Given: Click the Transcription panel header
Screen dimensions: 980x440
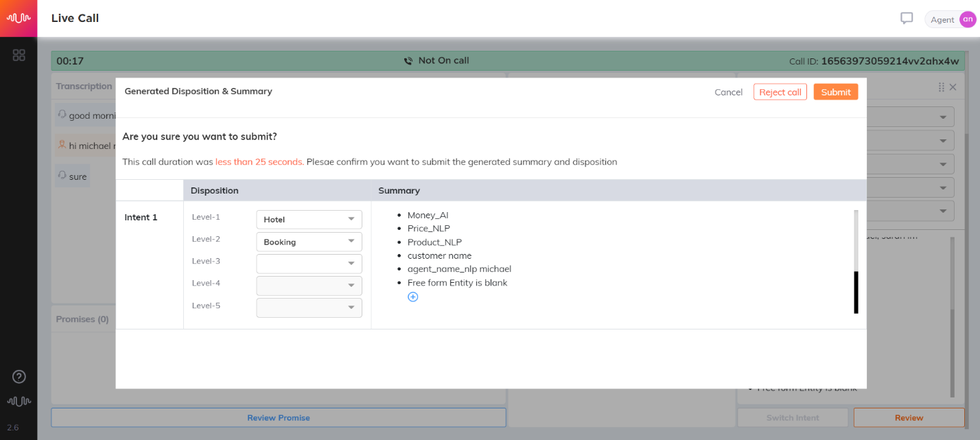Looking at the screenshot, I should pyautogui.click(x=84, y=86).
